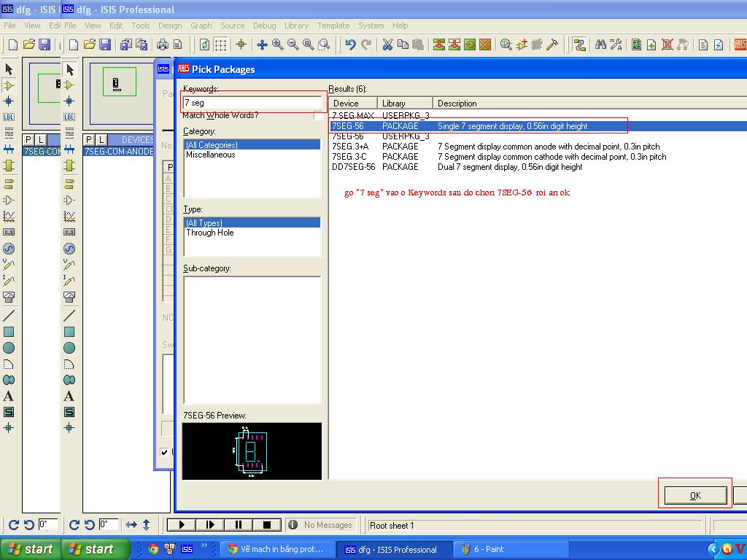Click the Pause simulation button

tap(239, 525)
